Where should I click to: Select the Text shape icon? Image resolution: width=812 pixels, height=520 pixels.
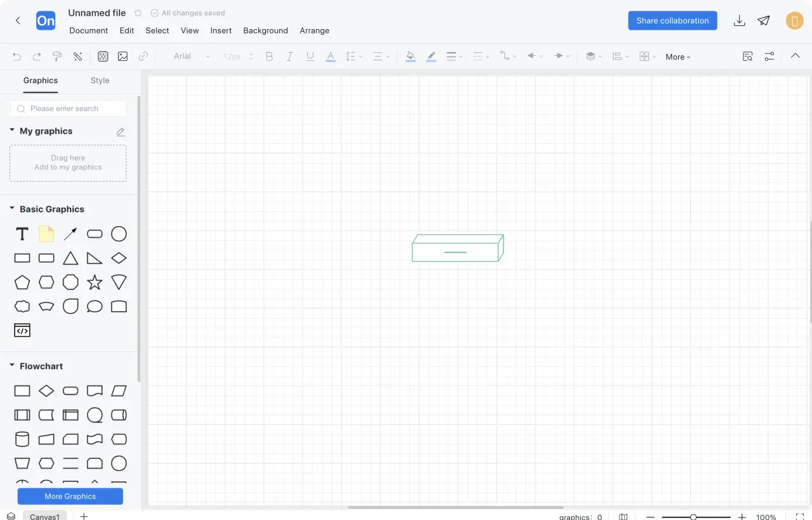(x=22, y=234)
